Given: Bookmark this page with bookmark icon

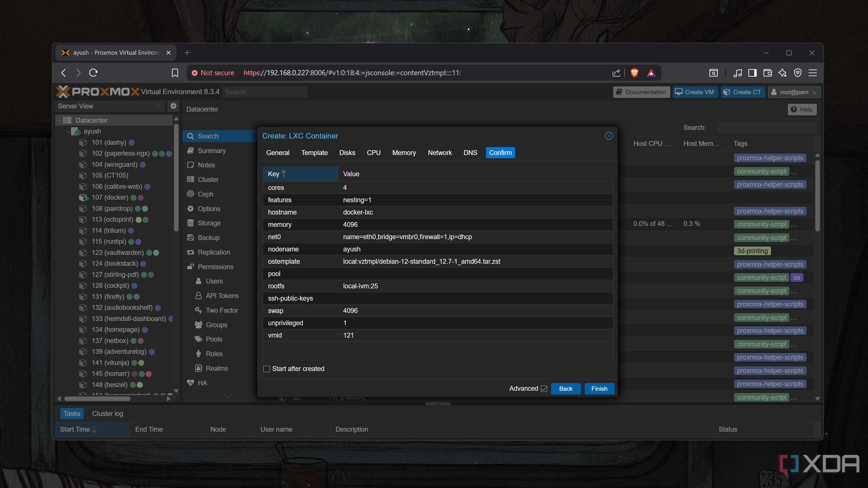Looking at the screenshot, I should pyautogui.click(x=175, y=73).
